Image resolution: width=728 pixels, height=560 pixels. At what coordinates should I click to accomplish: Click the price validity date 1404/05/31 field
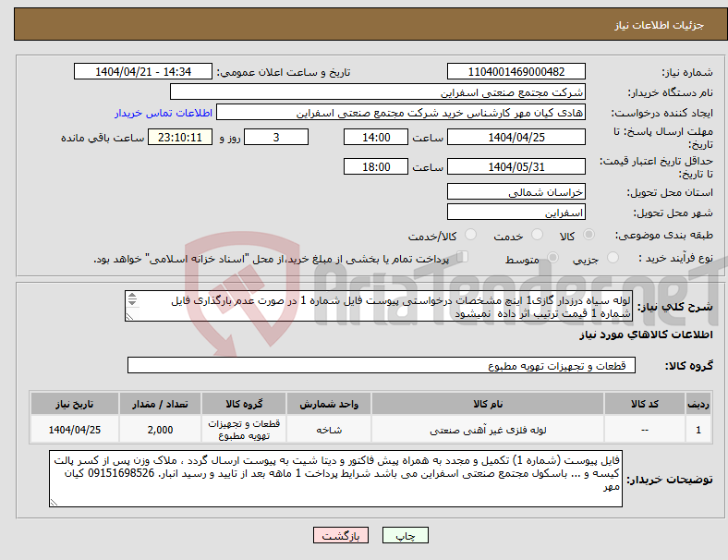516,166
